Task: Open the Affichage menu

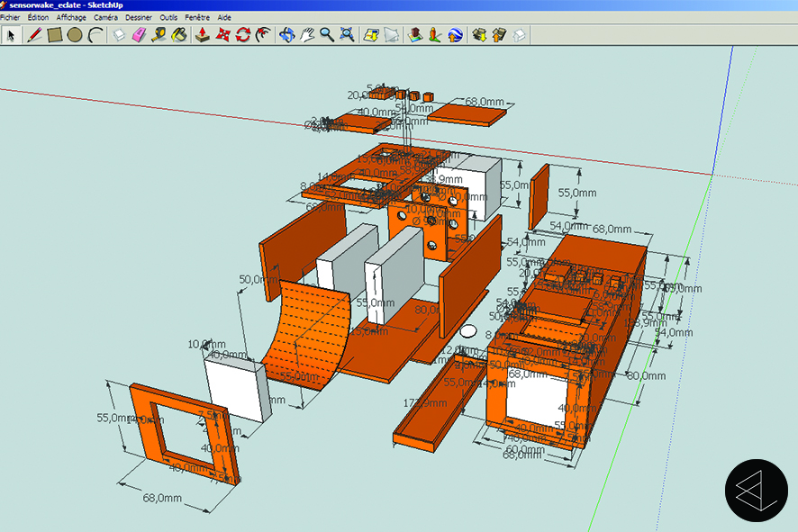Action: pos(71,17)
